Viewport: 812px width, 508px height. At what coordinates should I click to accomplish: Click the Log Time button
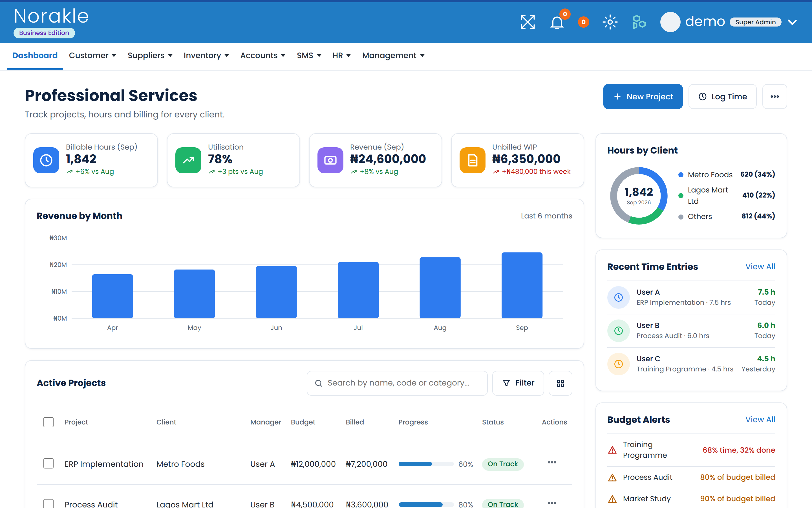(722, 97)
